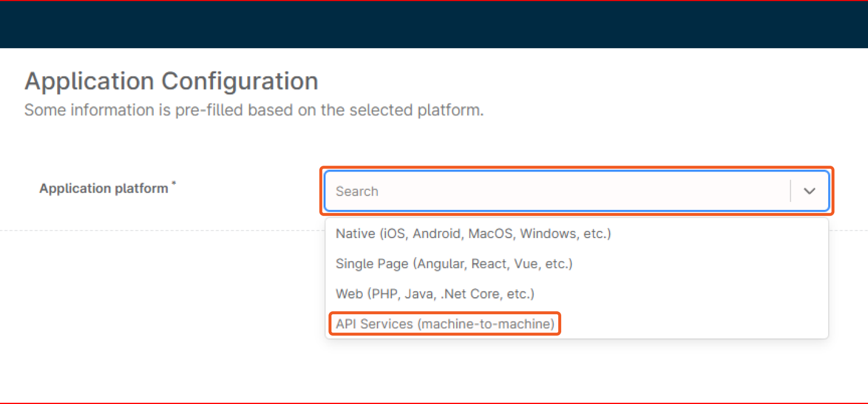Choose Single Page (Angular, React, Vue) option
Screen dimensions: 868x404
point(454,263)
